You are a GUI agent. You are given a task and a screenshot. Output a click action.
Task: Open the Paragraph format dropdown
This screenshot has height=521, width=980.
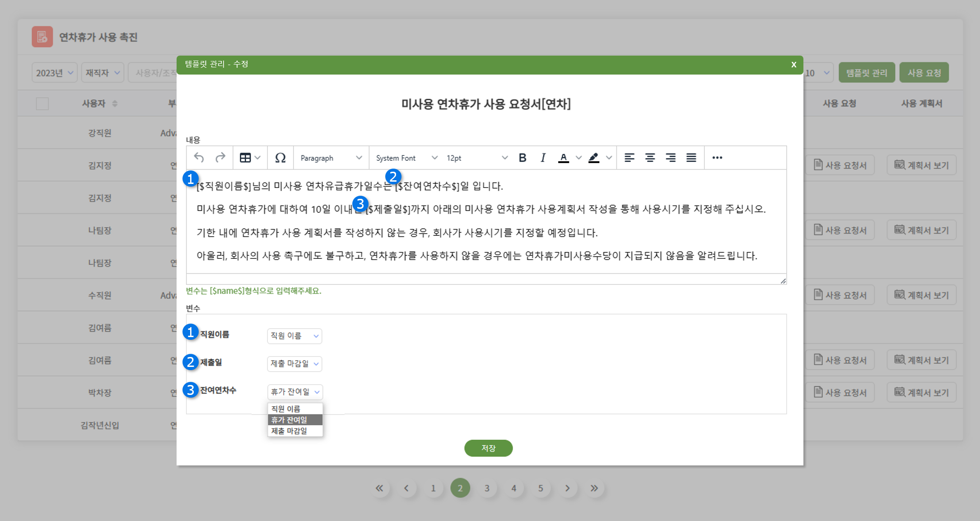click(x=331, y=158)
